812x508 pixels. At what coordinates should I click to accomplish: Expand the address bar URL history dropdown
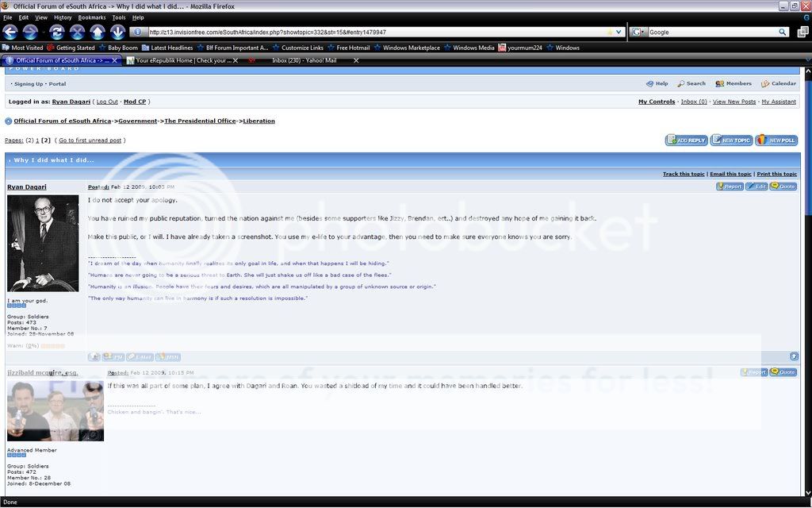pos(619,33)
